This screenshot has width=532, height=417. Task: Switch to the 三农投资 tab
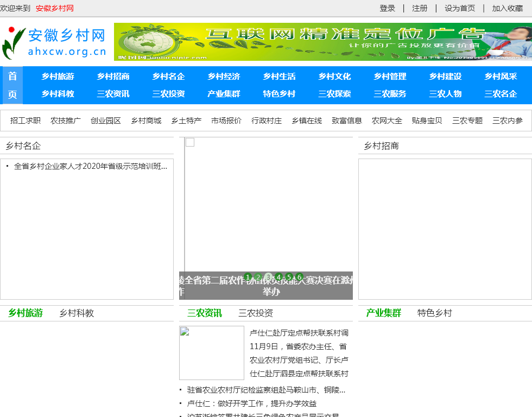256,313
